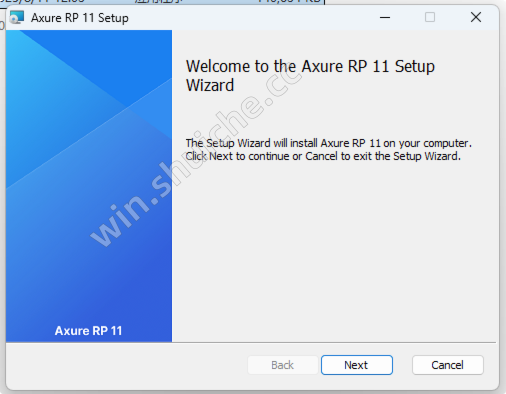Click the word Wizard in the heading
This screenshot has width=506, height=394.
210,85
